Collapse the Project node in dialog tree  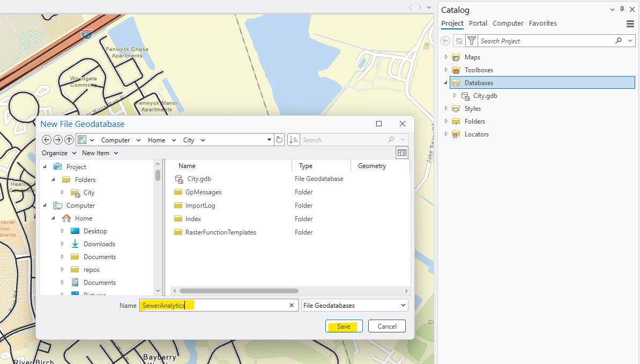[x=45, y=166]
